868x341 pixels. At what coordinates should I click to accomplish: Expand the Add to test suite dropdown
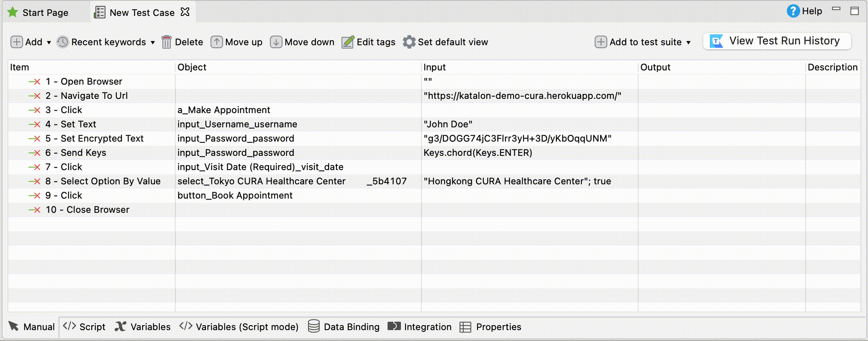[x=688, y=43]
